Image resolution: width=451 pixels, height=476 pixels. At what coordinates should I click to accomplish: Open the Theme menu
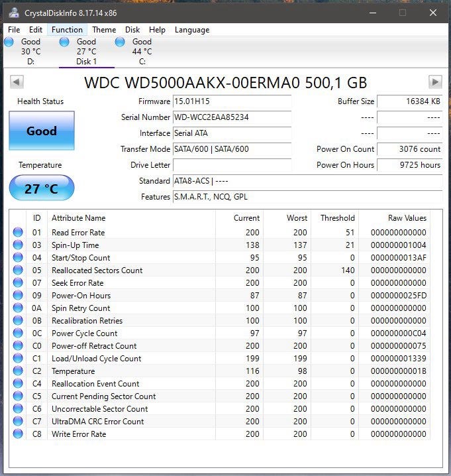[x=104, y=30]
